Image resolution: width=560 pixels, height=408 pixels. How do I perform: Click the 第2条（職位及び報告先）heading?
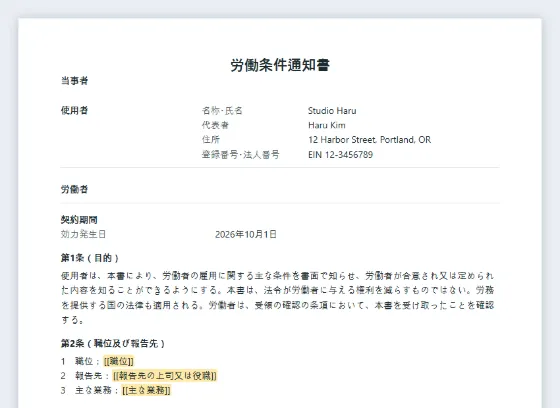coord(113,344)
